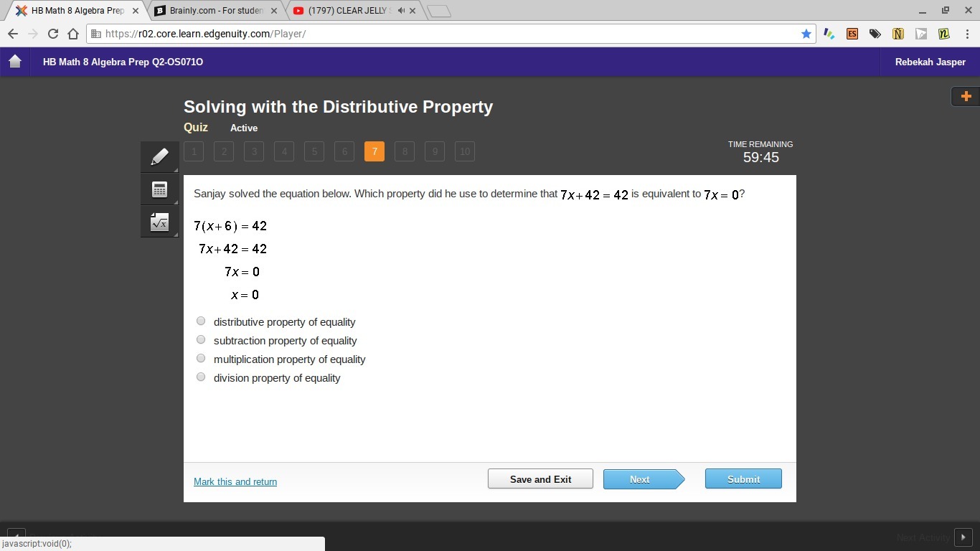This screenshot has width=980, height=551.
Task: Click the yellow Ñ extension icon
Action: tap(898, 34)
